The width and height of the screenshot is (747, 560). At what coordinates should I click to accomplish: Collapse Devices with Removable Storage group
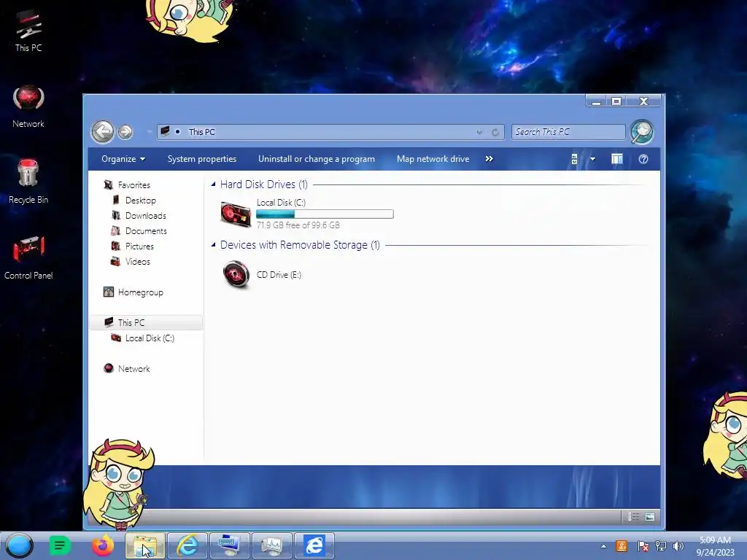214,245
